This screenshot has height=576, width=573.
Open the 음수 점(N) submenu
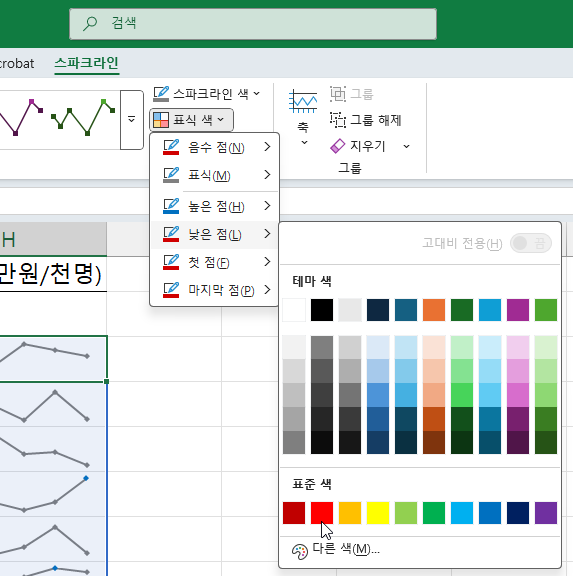point(215,147)
